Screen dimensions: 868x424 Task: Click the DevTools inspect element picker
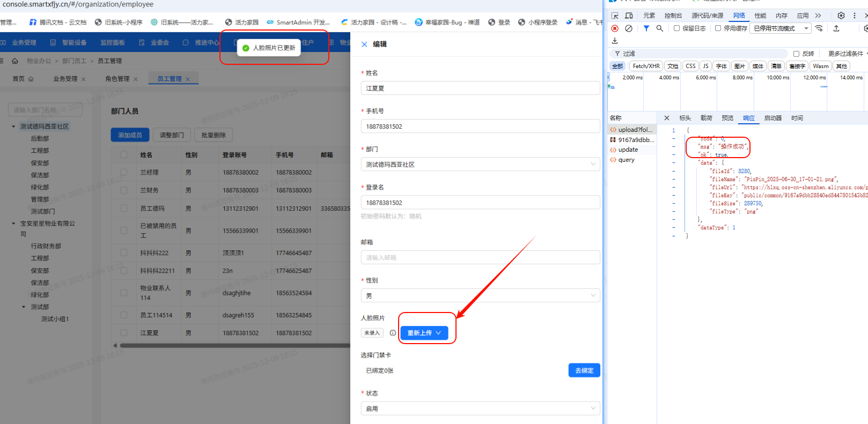615,16
